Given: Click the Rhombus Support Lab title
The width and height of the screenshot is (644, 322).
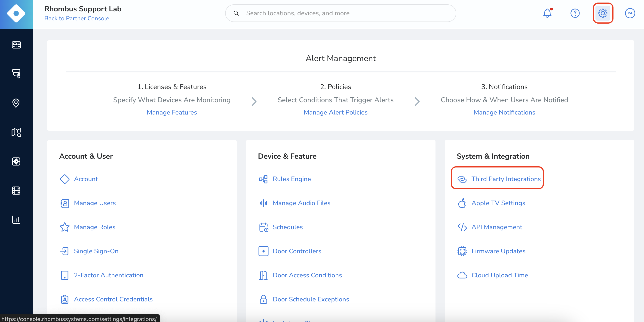Looking at the screenshot, I should click(83, 9).
